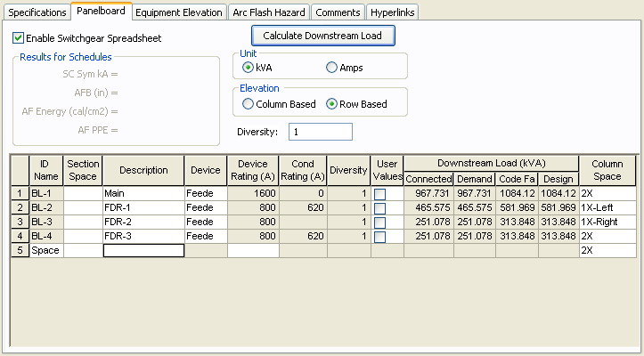The image size is (644, 356).
Task: Open the Equipment Elevation tab
Action: 180,12
